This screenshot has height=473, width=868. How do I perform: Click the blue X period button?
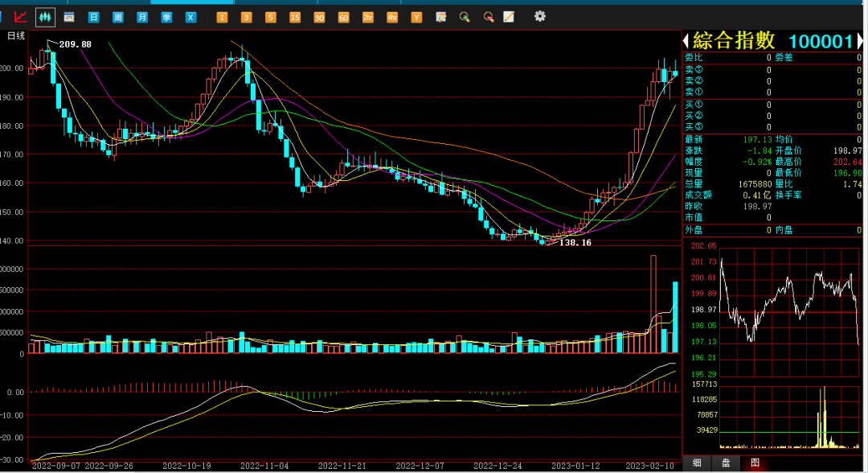190,16
